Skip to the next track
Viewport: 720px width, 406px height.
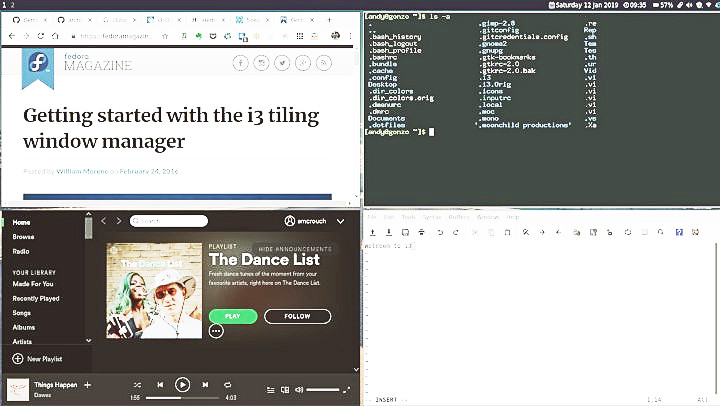(x=206, y=384)
